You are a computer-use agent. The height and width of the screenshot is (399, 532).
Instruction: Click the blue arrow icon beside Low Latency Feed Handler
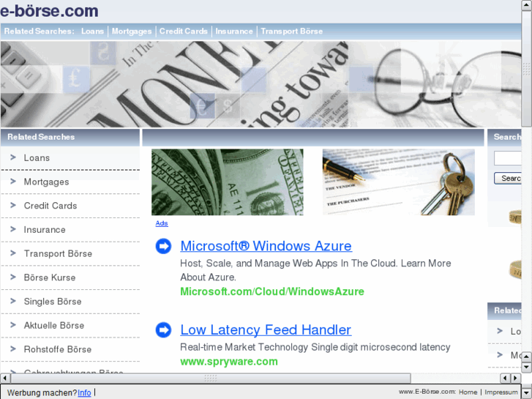click(x=163, y=330)
